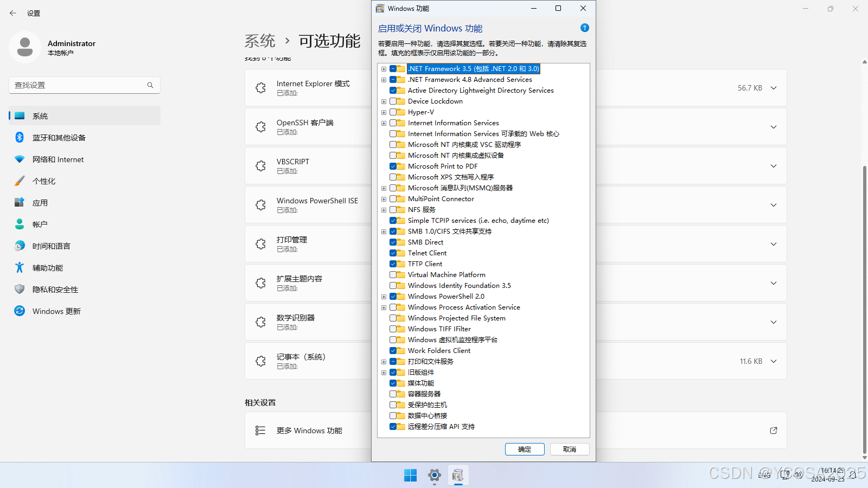
Task: Click the 取消 button
Action: click(x=570, y=449)
